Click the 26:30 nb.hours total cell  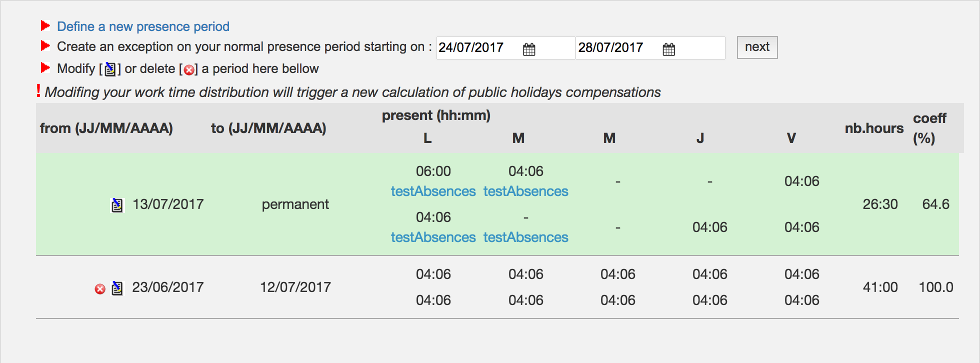880,204
